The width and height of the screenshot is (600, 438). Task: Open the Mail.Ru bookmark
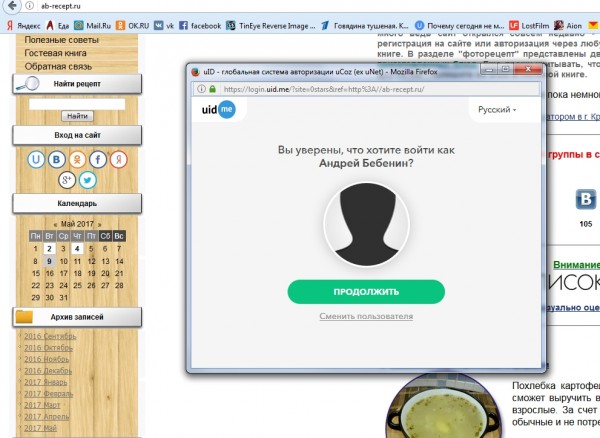(x=93, y=26)
